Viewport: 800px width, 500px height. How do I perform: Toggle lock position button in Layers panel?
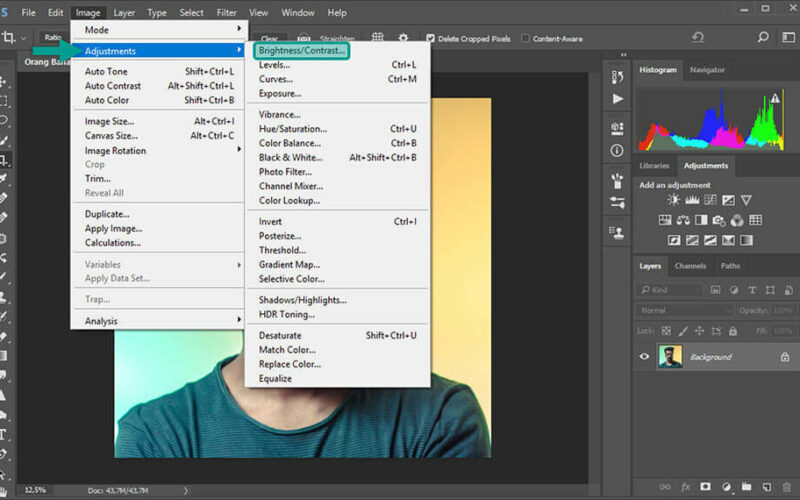click(699, 331)
